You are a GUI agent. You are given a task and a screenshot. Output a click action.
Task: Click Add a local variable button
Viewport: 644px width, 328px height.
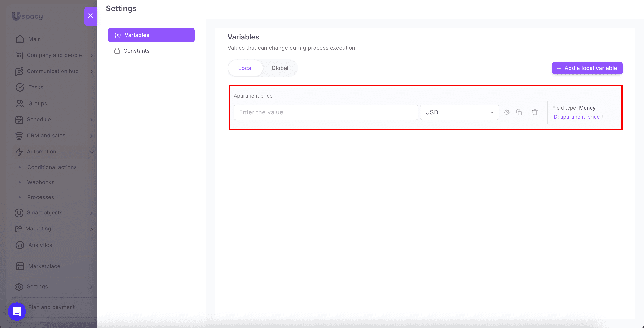tap(587, 68)
